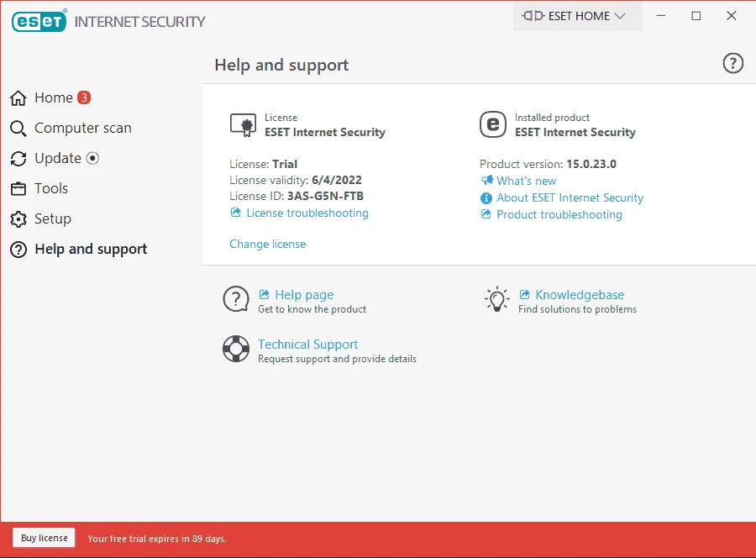The width and height of the screenshot is (756, 558).
Task: Open Product troubleshooting
Action: click(x=559, y=214)
